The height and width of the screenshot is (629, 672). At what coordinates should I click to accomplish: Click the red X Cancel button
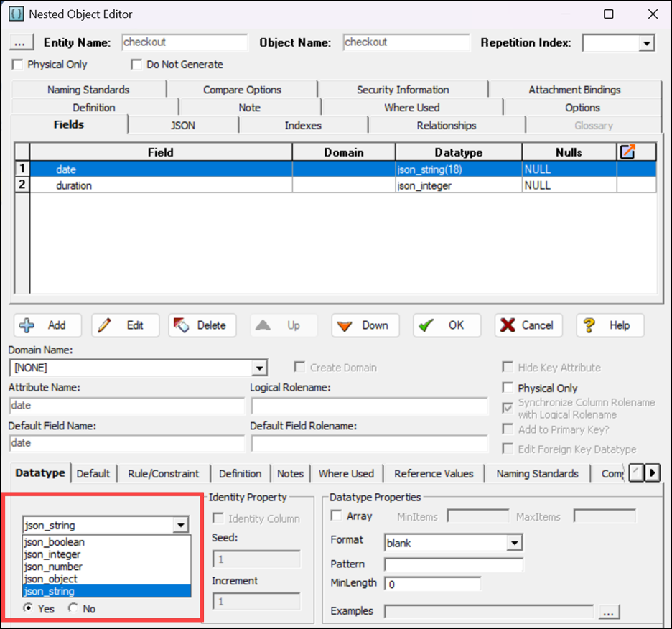pyautogui.click(x=528, y=325)
